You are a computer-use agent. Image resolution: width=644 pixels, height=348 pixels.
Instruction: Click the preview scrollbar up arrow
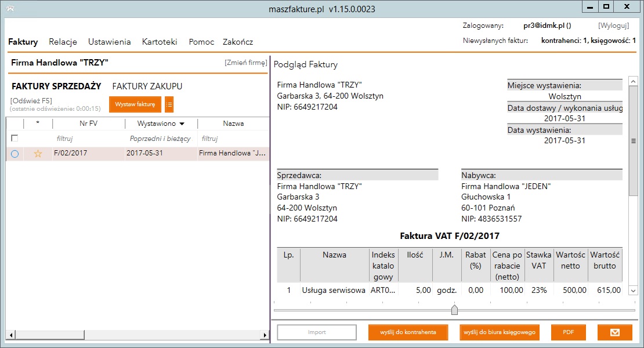tap(634, 81)
